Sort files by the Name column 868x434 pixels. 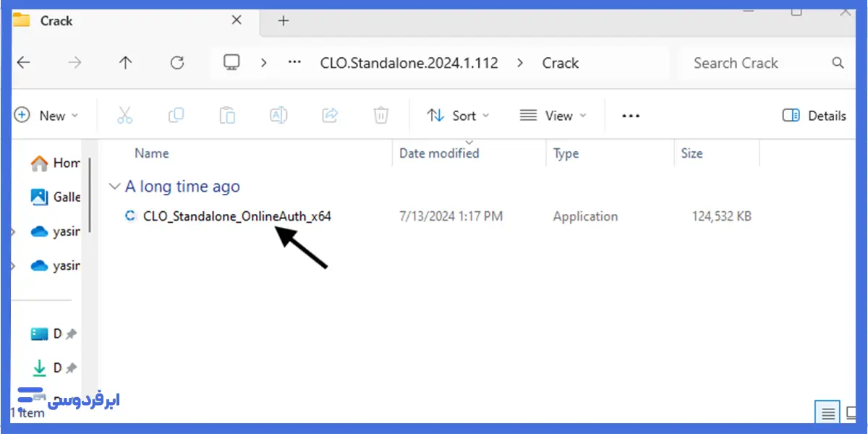(152, 153)
